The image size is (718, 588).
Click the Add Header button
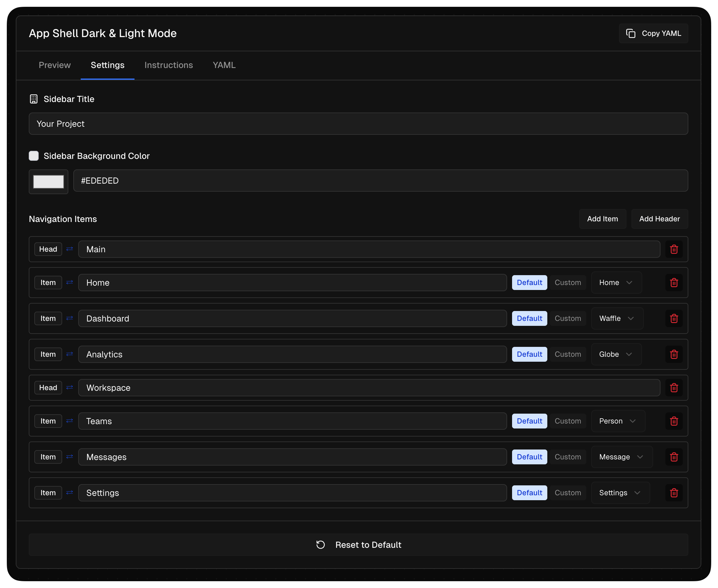(659, 219)
